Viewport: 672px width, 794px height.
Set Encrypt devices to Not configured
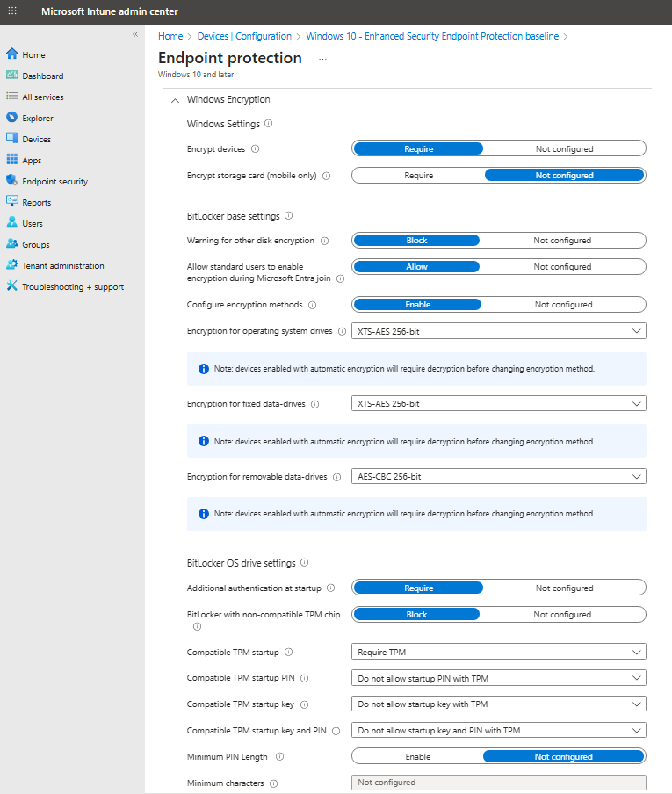(564, 149)
